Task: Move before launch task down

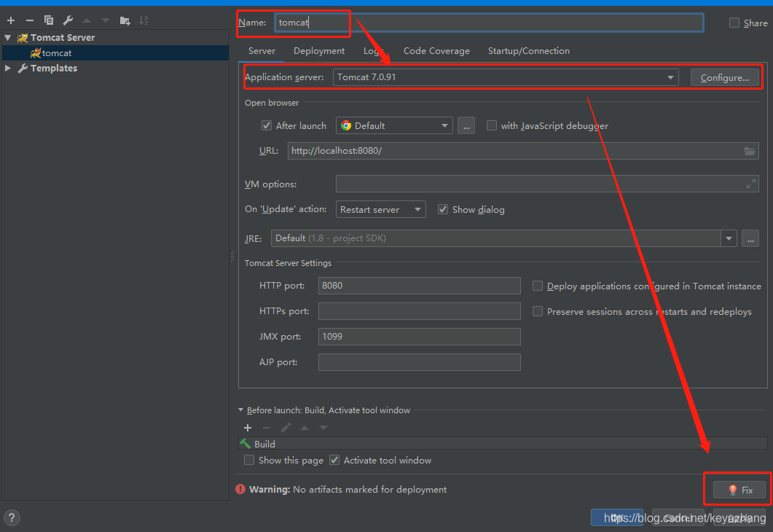Action: click(323, 428)
